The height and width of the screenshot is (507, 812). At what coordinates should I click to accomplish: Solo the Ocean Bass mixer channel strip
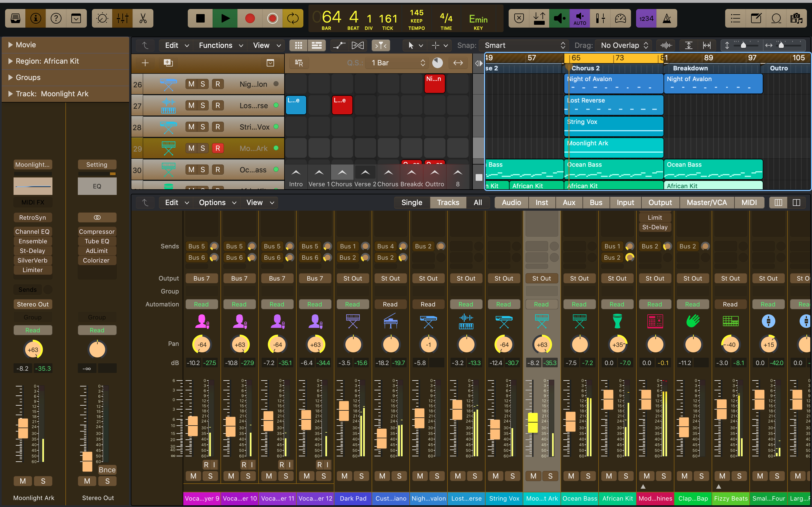click(588, 476)
